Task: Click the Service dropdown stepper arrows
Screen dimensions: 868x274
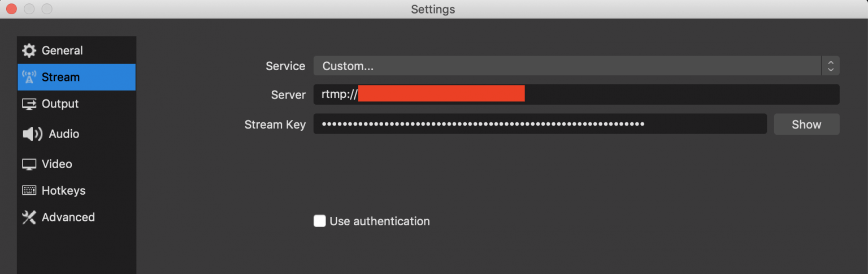Action: coord(830,66)
